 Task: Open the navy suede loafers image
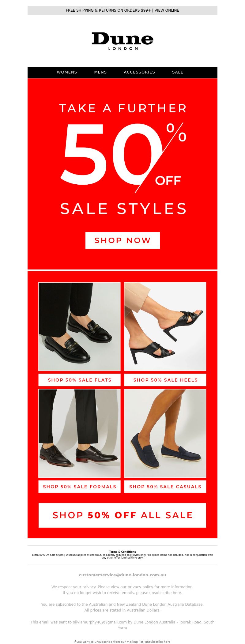(x=165, y=433)
